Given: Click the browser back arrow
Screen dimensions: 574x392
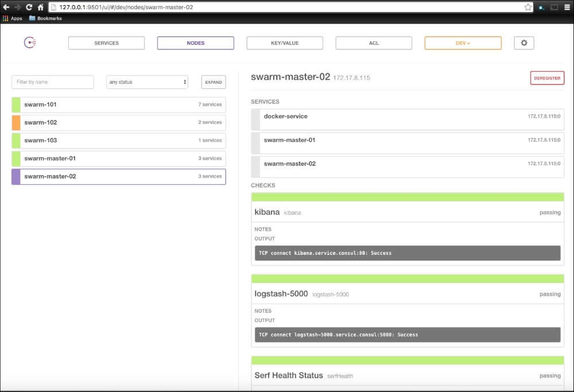Looking at the screenshot, I should tap(6, 7).
